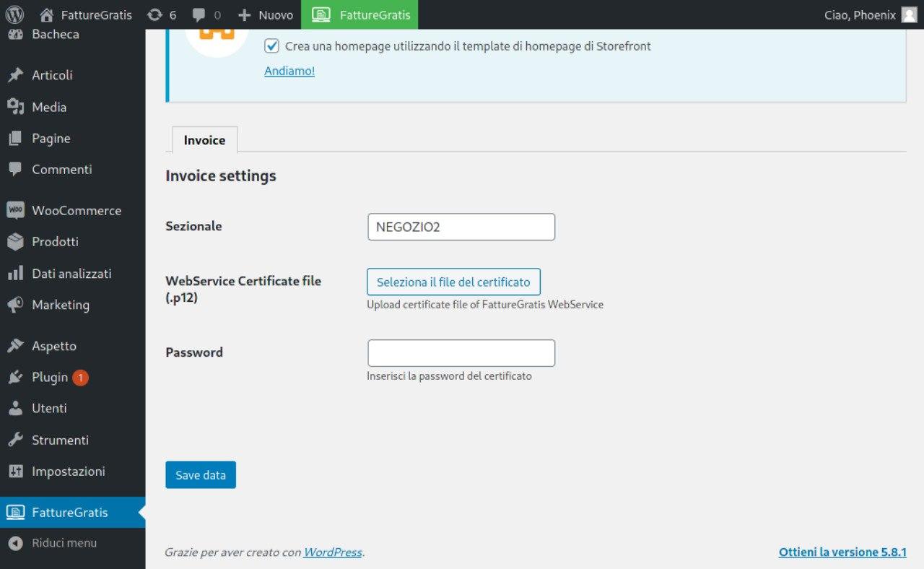Image resolution: width=924 pixels, height=569 pixels.
Task: Click the Marketing megaphone icon
Action: [x=15, y=305]
